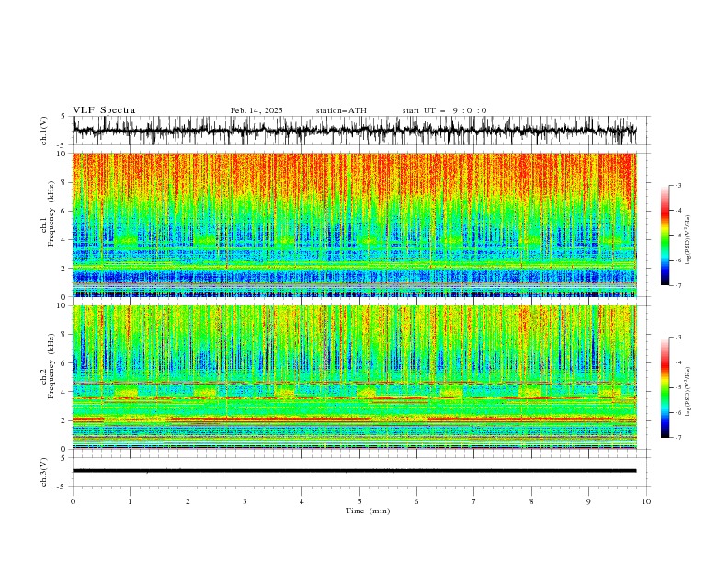
Task: Click the "3" tick on the time axis
Action: (245, 501)
